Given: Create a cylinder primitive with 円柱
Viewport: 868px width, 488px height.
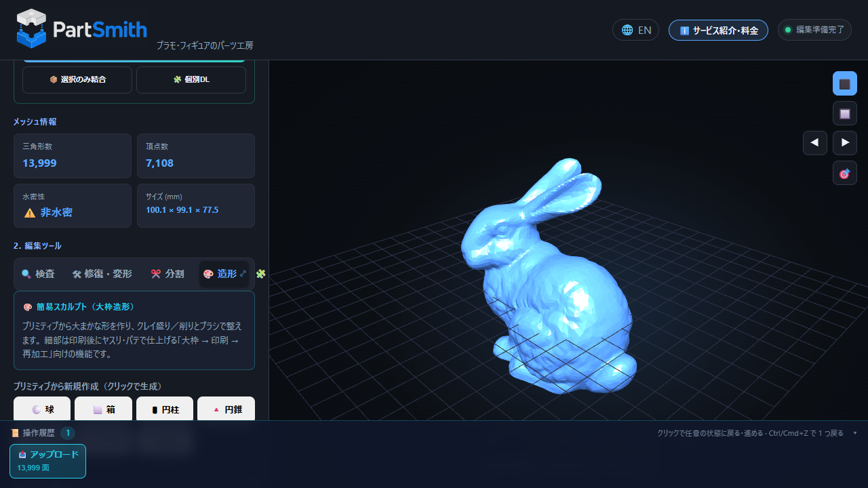Looking at the screenshot, I should 165,409.
